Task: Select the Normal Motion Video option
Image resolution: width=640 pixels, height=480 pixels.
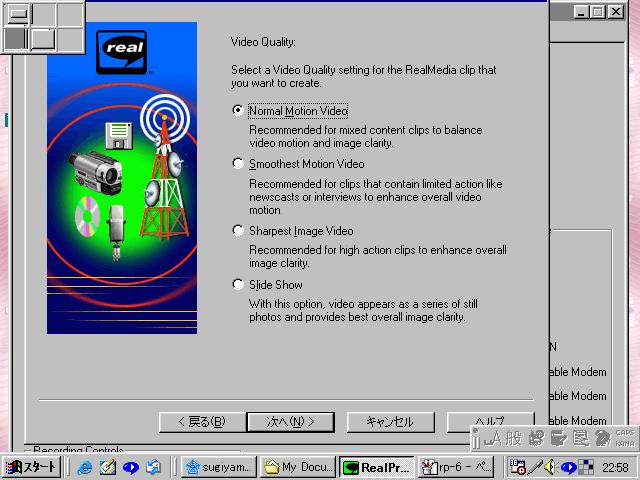Action: (x=238, y=111)
